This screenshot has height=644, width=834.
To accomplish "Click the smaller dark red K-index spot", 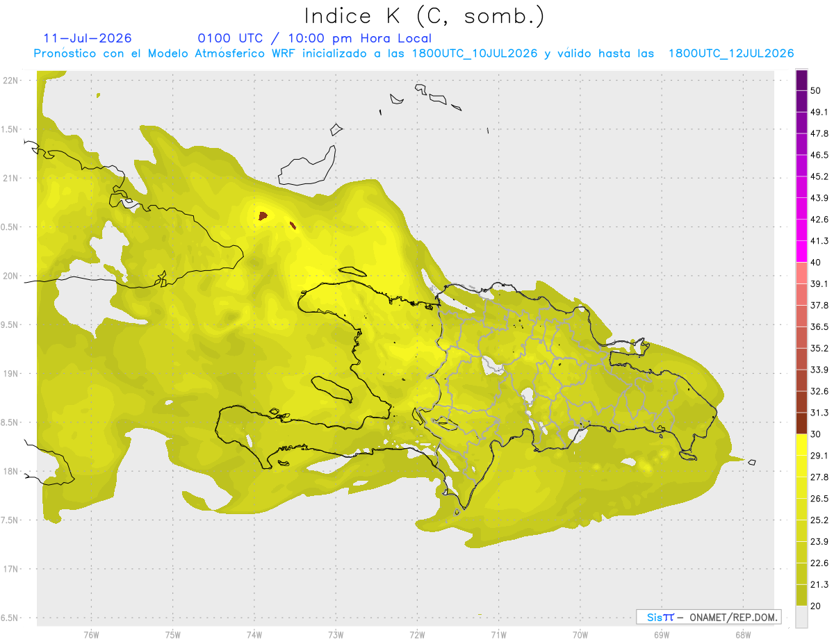I will point(292,225).
